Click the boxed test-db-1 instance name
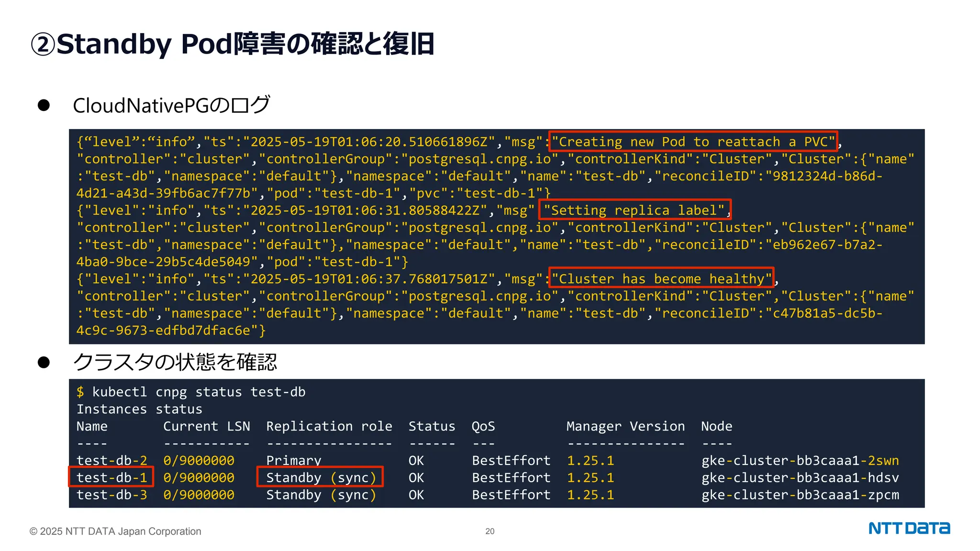980x551 pixels. click(111, 477)
